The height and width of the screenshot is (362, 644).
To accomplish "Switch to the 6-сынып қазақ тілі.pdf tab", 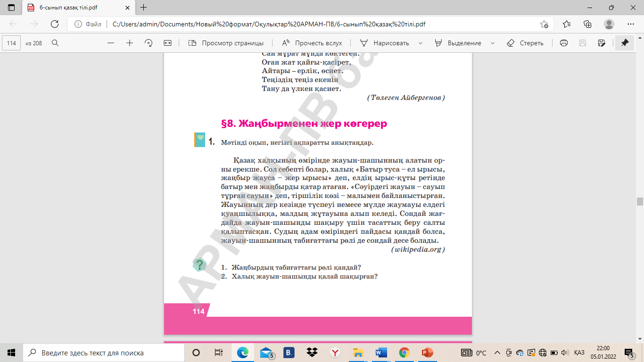I will click(x=78, y=8).
